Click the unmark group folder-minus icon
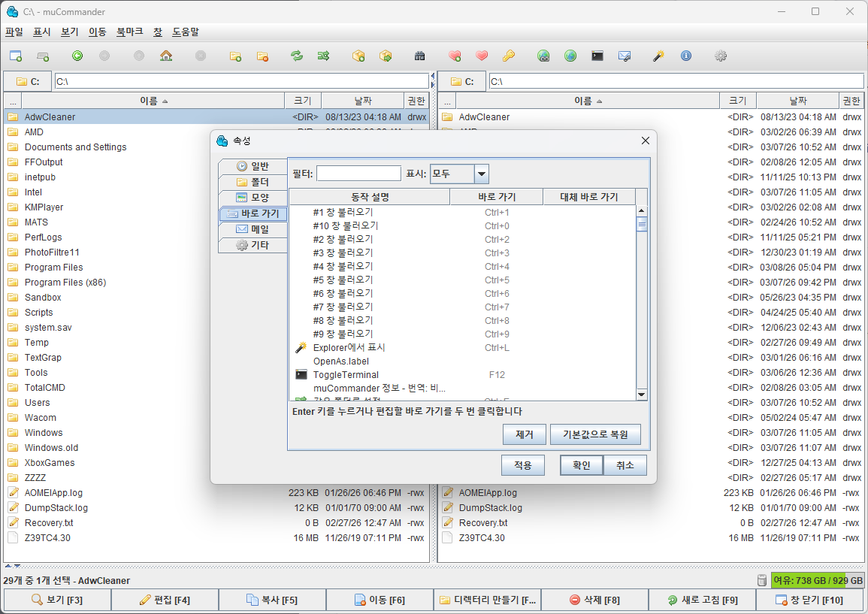Image resolution: width=868 pixels, height=614 pixels. [262, 56]
